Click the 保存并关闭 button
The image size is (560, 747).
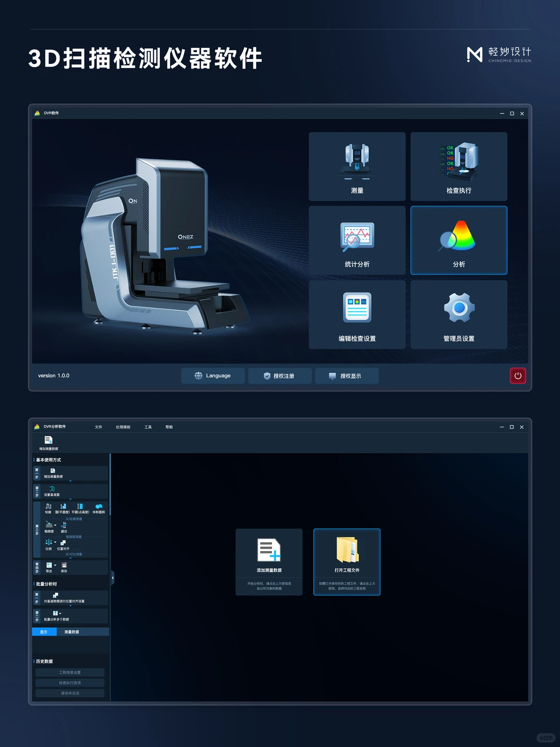click(x=70, y=693)
